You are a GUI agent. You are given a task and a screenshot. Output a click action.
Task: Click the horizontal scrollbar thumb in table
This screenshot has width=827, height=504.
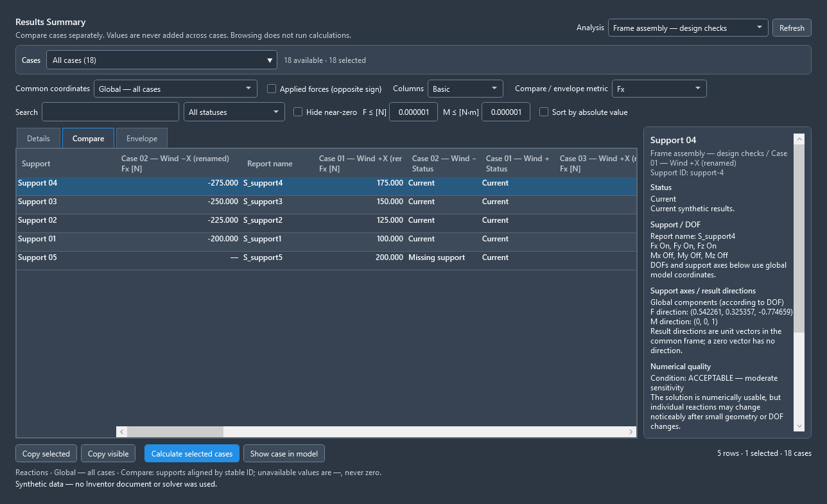pyautogui.click(x=175, y=432)
